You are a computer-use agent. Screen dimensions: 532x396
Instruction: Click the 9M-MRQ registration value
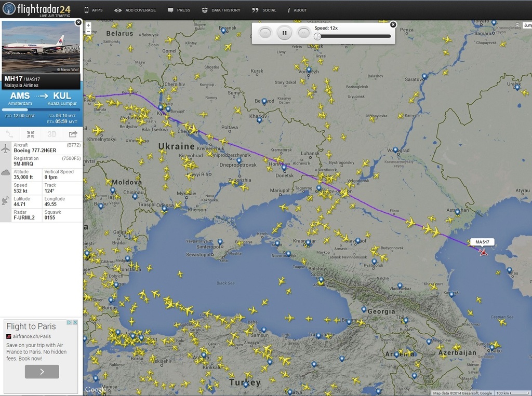pos(23,164)
